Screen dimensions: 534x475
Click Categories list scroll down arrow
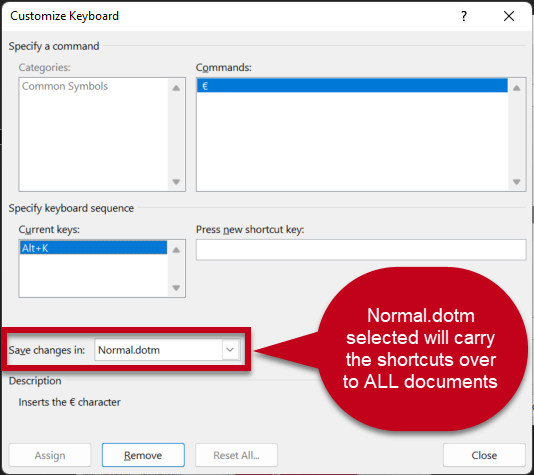coord(176,181)
